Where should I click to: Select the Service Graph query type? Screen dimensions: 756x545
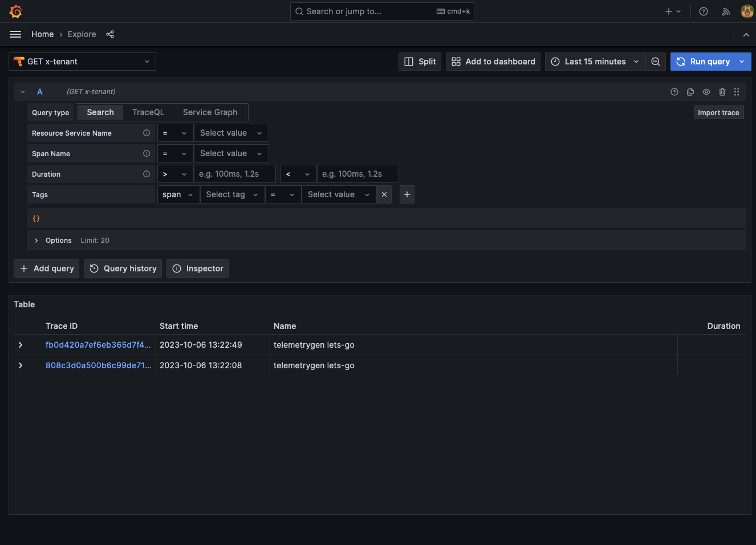pyautogui.click(x=209, y=112)
